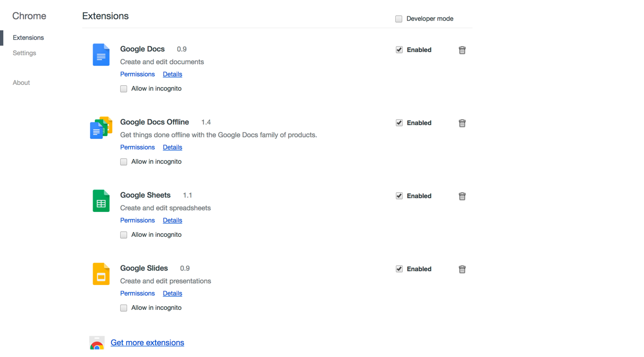Screen dimensions: 644x357
Task: Click 'Create and edit documents' description
Action: [x=162, y=62]
